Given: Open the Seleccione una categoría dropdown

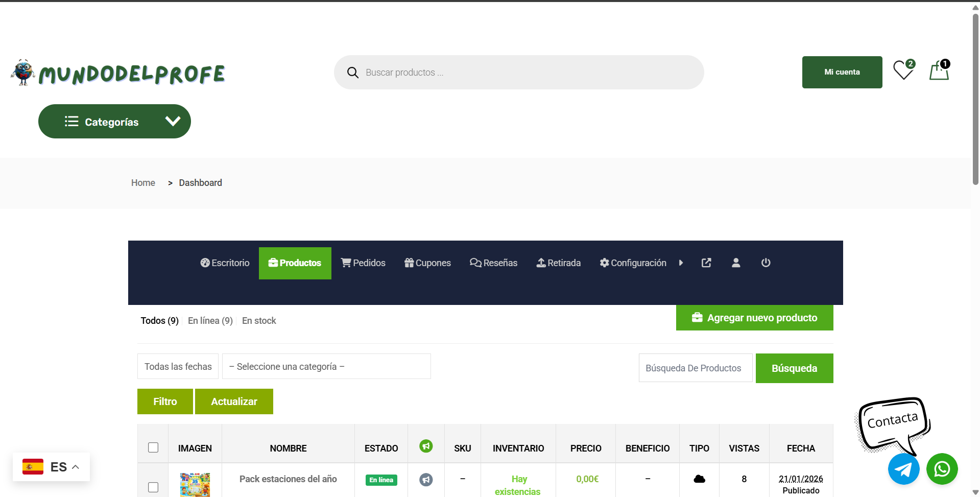Looking at the screenshot, I should (326, 366).
